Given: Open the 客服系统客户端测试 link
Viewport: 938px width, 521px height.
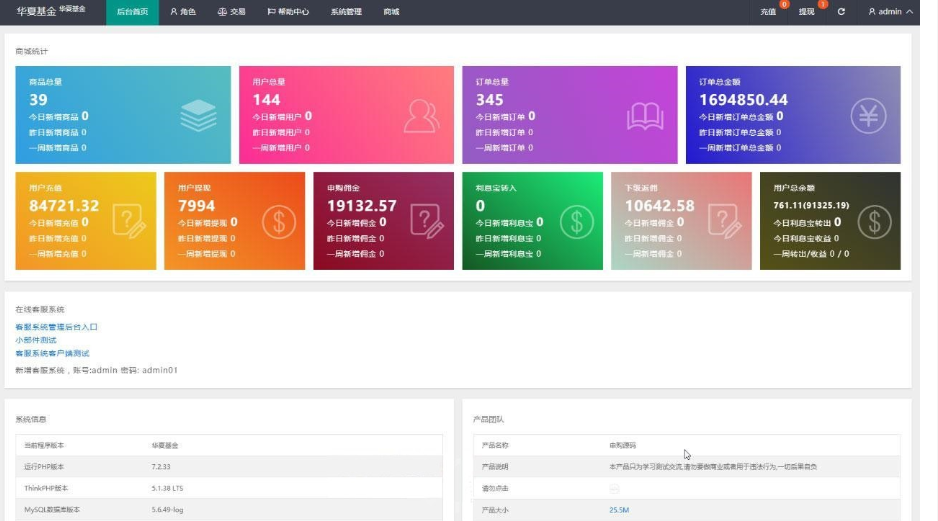Looking at the screenshot, I should click(x=52, y=353).
